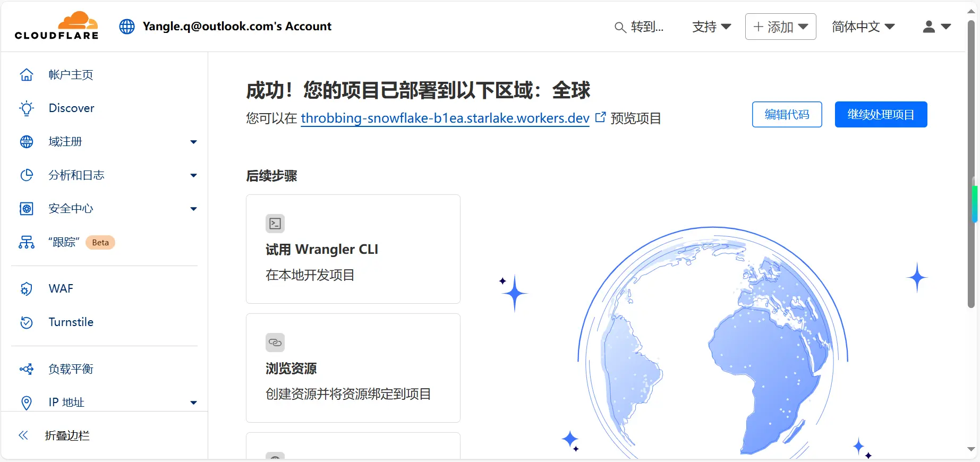Click the scrollbar down arrow
Image resolution: width=980 pixels, height=462 pixels.
971,449
